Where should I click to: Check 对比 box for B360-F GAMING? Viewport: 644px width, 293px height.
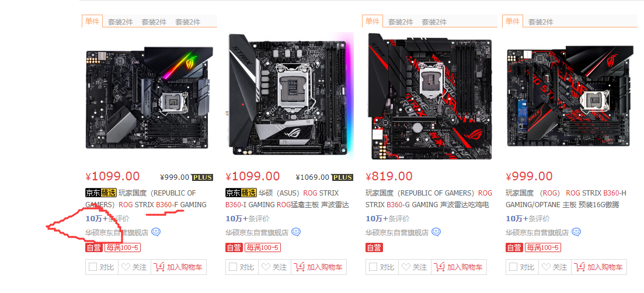(x=93, y=267)
